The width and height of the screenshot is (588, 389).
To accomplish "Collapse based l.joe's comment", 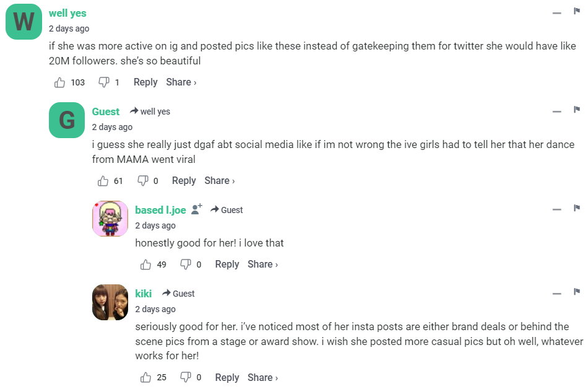I will click(557, 210).
